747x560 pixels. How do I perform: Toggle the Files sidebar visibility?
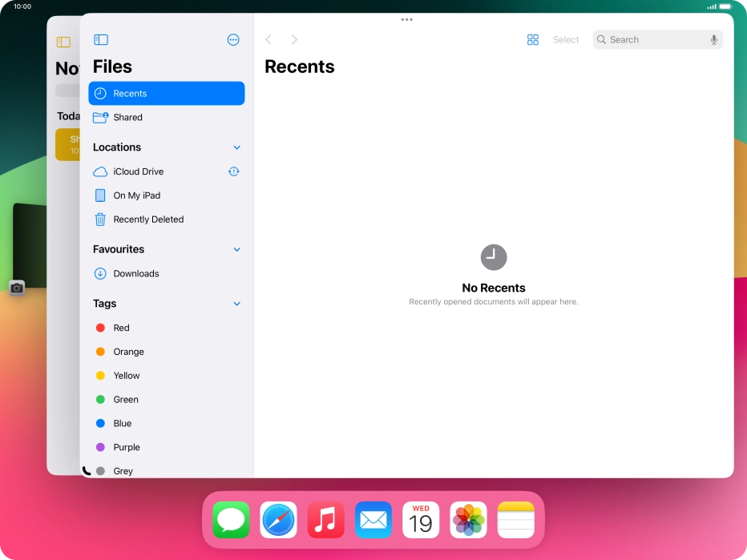click(x=100, y=39)
